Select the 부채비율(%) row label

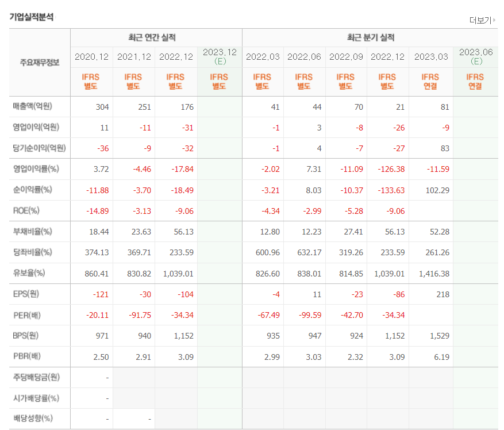32,231
